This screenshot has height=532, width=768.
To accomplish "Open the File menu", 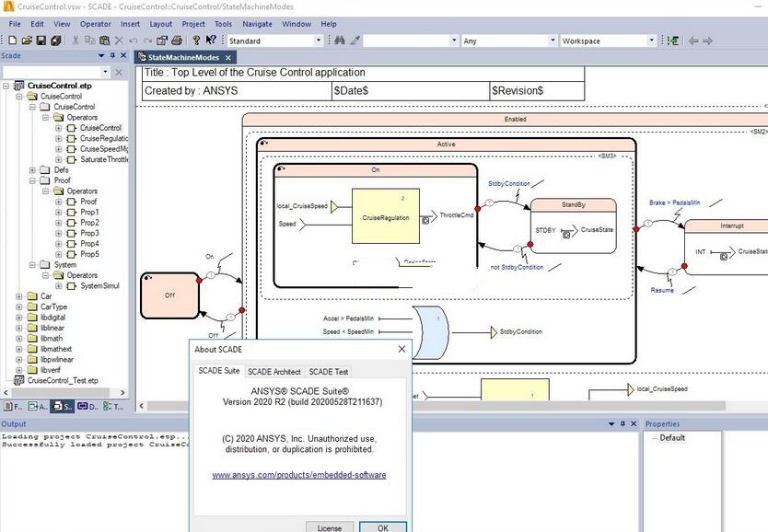I will (x=15, y=24).
